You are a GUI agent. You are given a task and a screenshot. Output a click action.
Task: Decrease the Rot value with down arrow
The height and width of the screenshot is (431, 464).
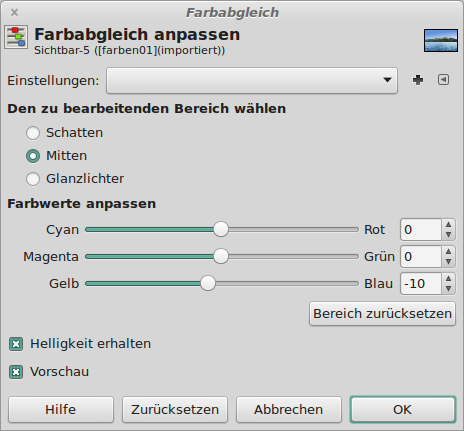point(448,235)
